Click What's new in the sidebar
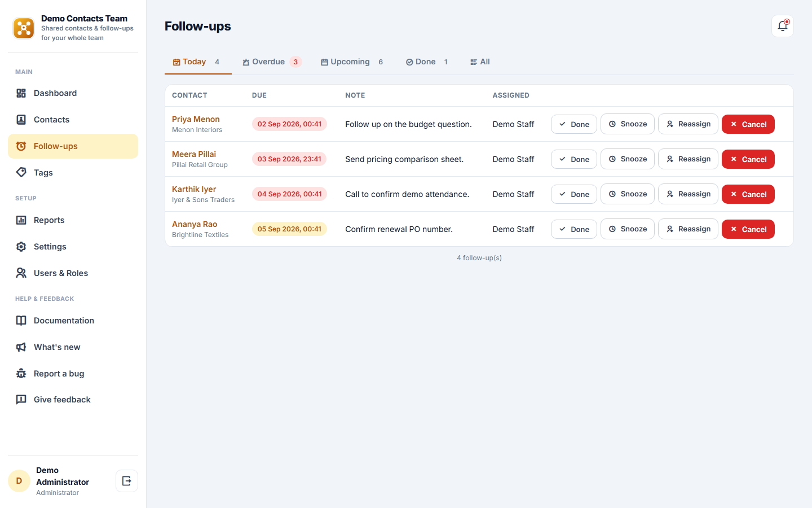 click(73, 347)
